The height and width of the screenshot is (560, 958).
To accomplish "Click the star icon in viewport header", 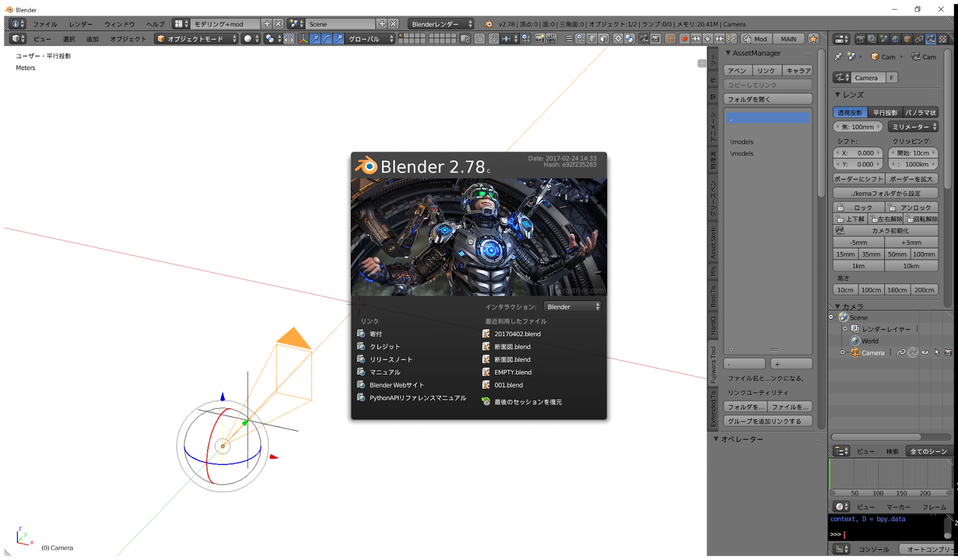I will [x=813, y=39].
